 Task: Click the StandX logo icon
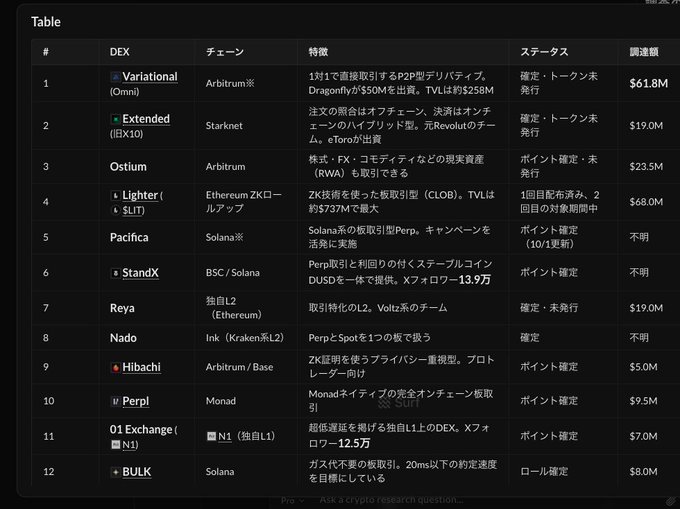[x=115, y=273]
